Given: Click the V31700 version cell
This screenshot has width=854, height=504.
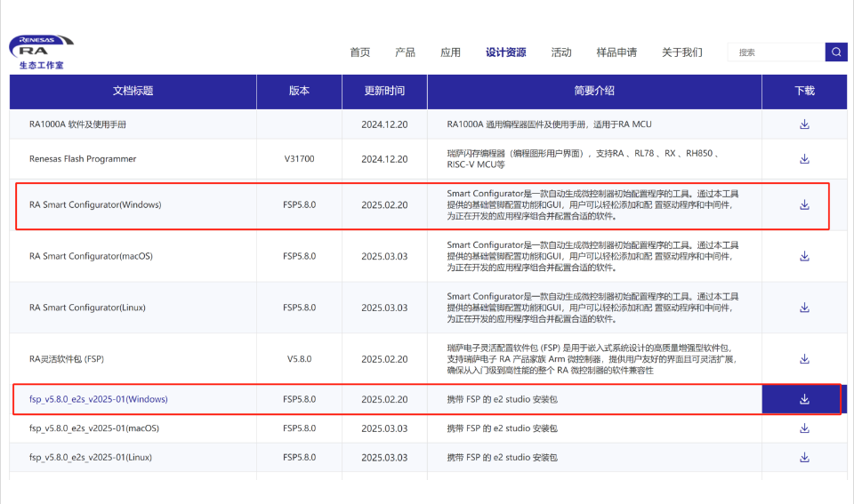Looking at the screenshot, I should [x=299, y=159].
